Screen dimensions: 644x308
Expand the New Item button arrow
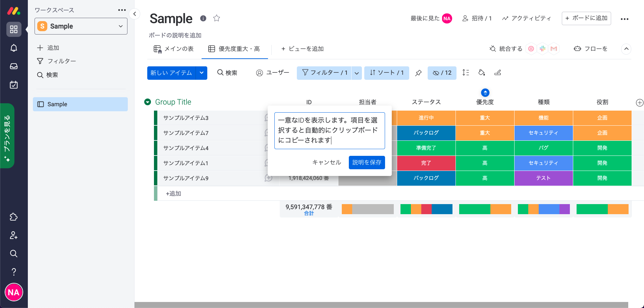coord(202,73)
